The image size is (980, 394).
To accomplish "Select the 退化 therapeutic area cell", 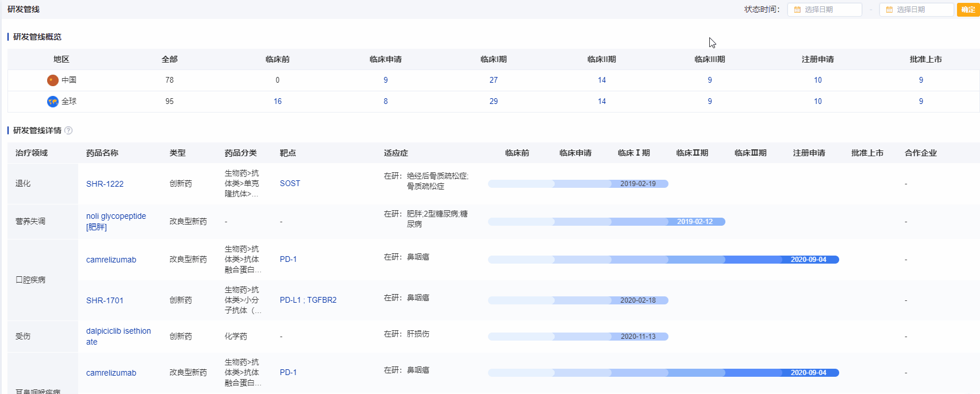I will (x=43, y=184).
